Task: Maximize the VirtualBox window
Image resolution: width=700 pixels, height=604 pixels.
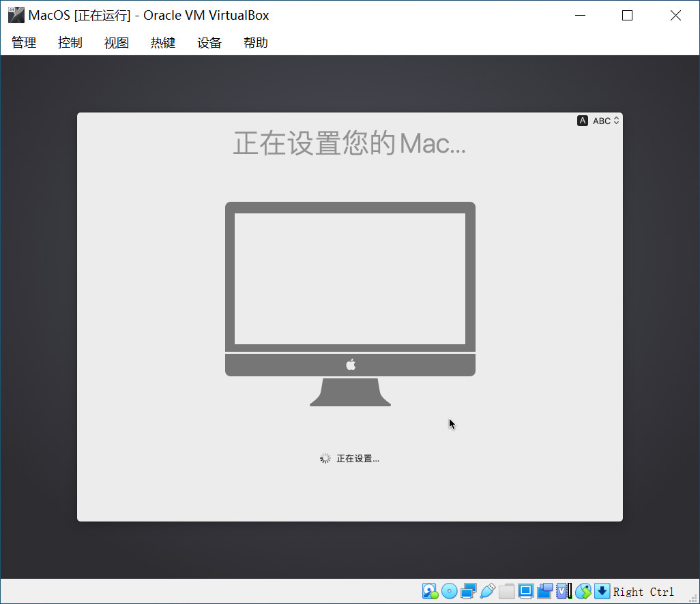Action: (x=627, y=15)
